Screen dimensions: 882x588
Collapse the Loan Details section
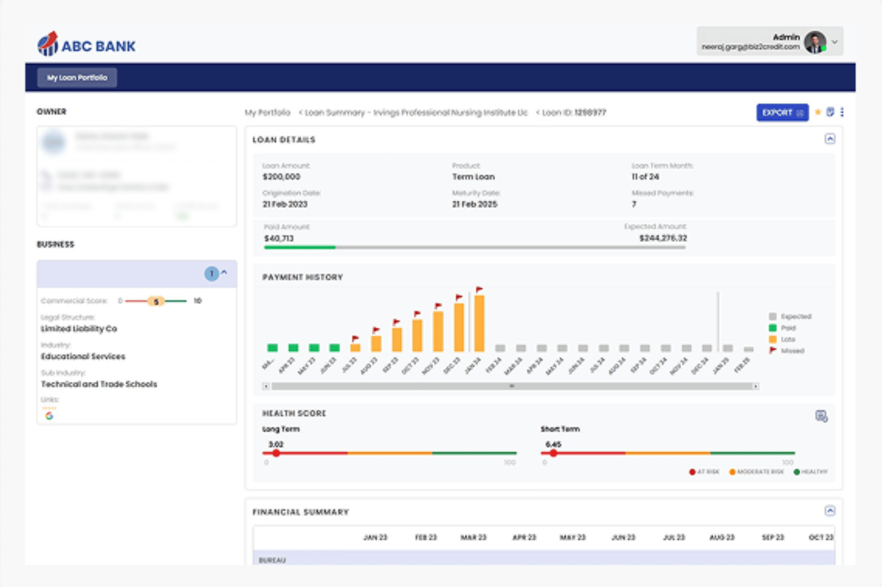pos(830,139)
